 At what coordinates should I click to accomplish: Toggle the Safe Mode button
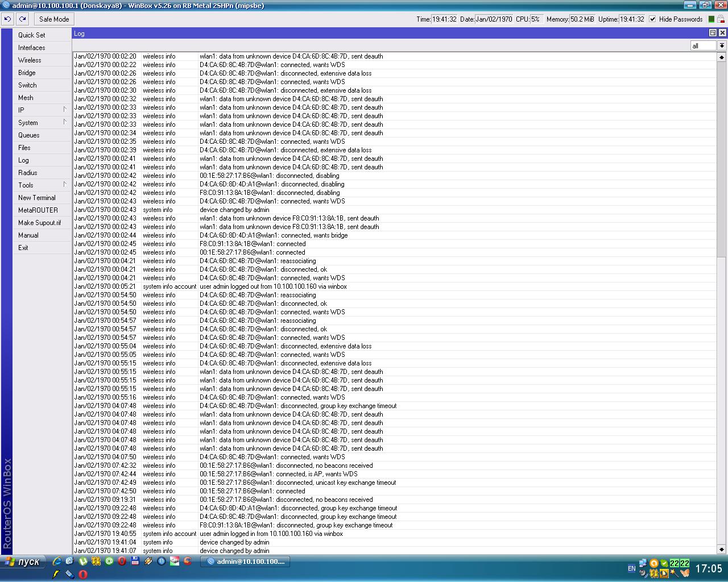(x=54, y=19)
